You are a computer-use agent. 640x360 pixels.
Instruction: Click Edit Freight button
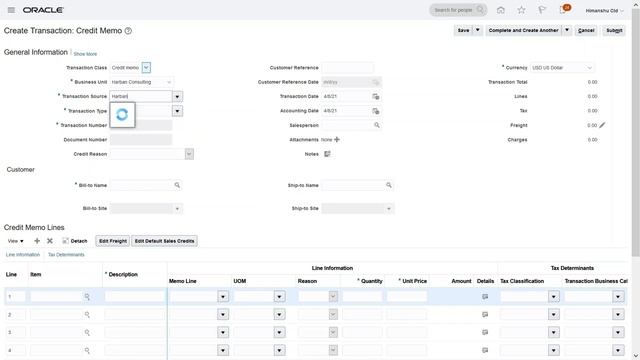pyautogui.click(x=113, y=241)
